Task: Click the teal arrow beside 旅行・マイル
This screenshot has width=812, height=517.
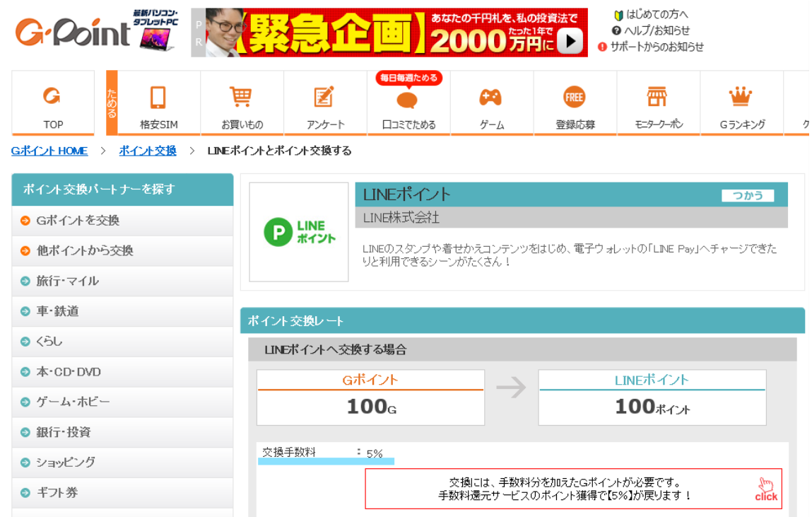Action: tap(25, 281)
